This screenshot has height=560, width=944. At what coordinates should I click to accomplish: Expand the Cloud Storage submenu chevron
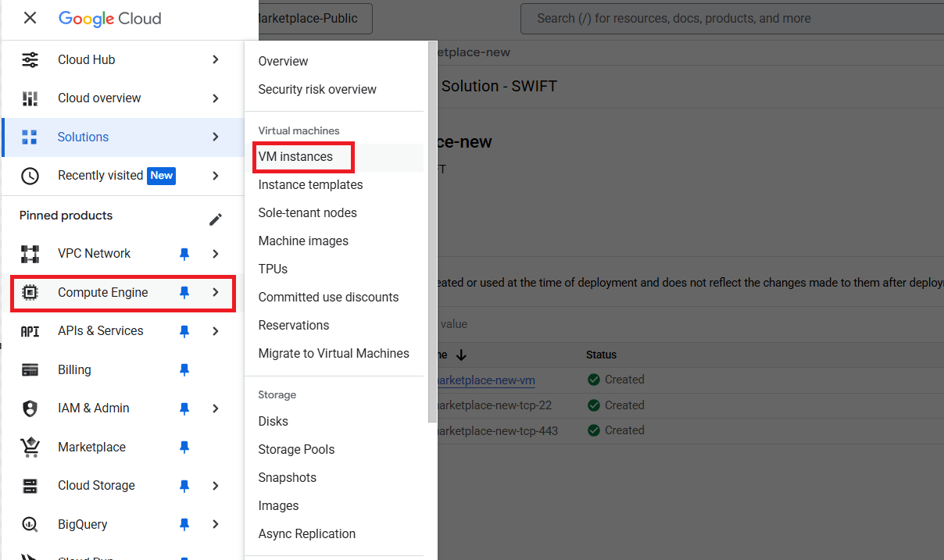pos(216,486)
